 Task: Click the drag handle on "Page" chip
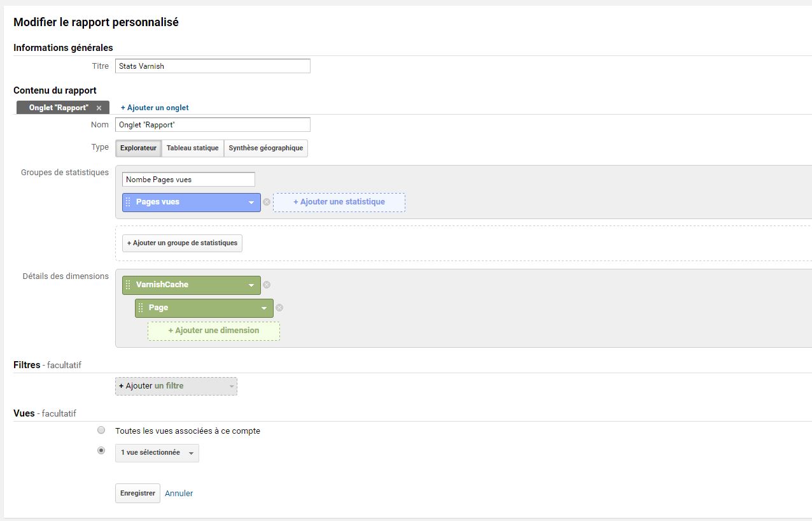[x=141, y=308]
